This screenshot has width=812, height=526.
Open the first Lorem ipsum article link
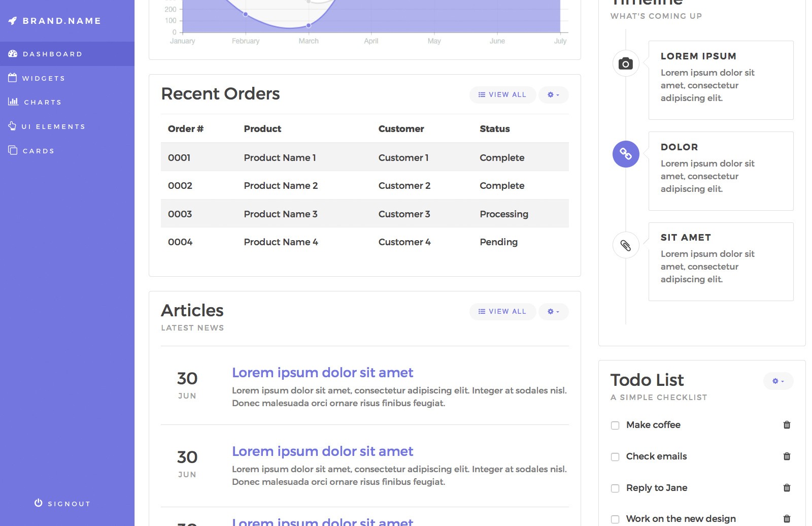click(322, 373)
